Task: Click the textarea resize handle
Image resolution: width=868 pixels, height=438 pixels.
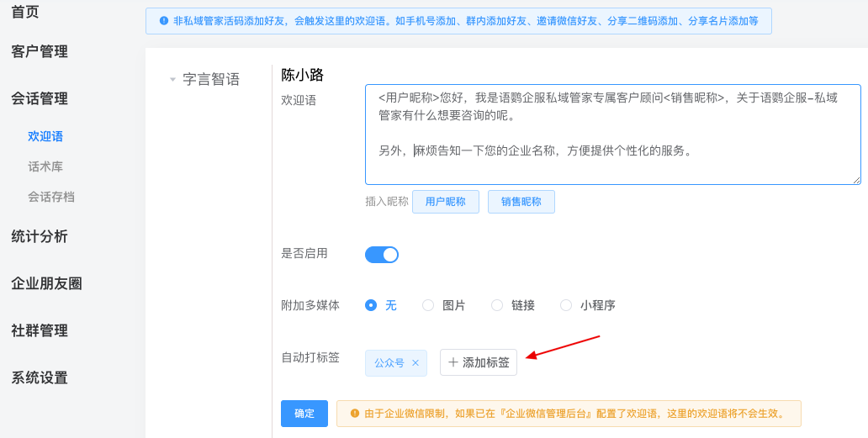Action: click(856, 180)
